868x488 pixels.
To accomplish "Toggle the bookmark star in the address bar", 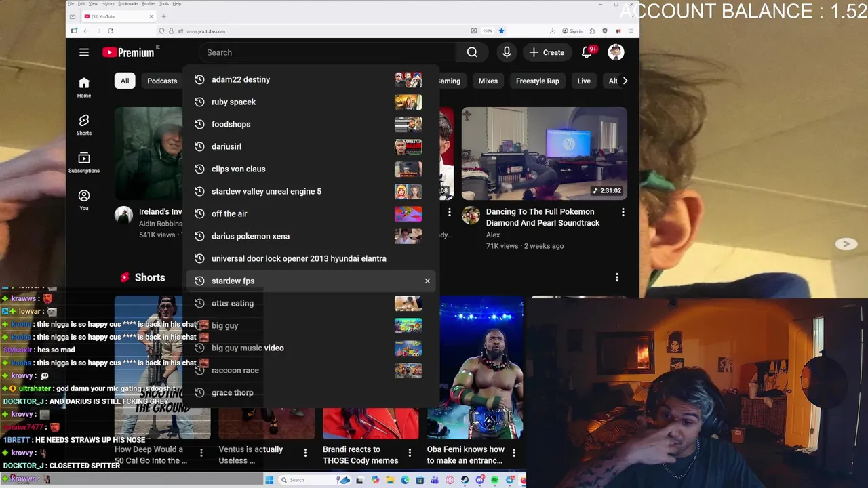I will coord(501,30).
